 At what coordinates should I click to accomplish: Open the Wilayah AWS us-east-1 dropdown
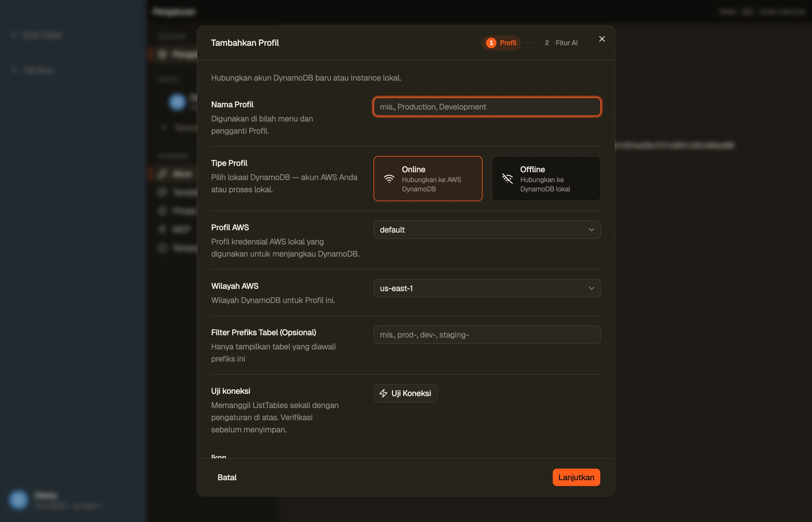tap(487, 289)
